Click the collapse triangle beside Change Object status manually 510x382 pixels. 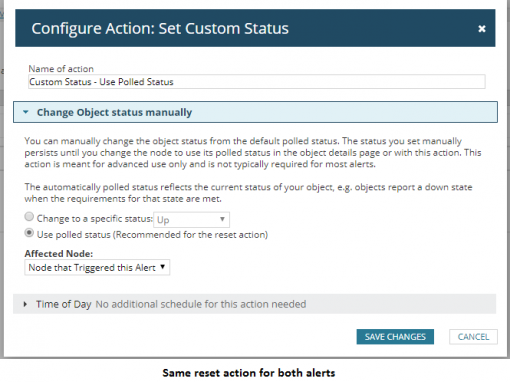(26, 112)
